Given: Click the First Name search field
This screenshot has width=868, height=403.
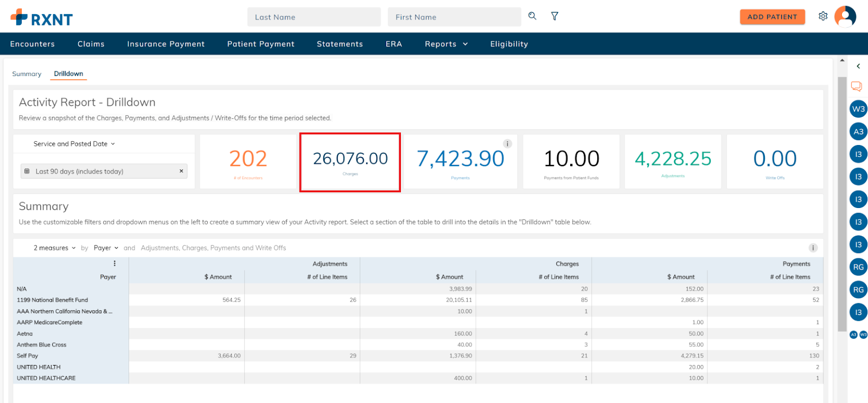Looking at the screenshot, I should (x=455, y=17).
